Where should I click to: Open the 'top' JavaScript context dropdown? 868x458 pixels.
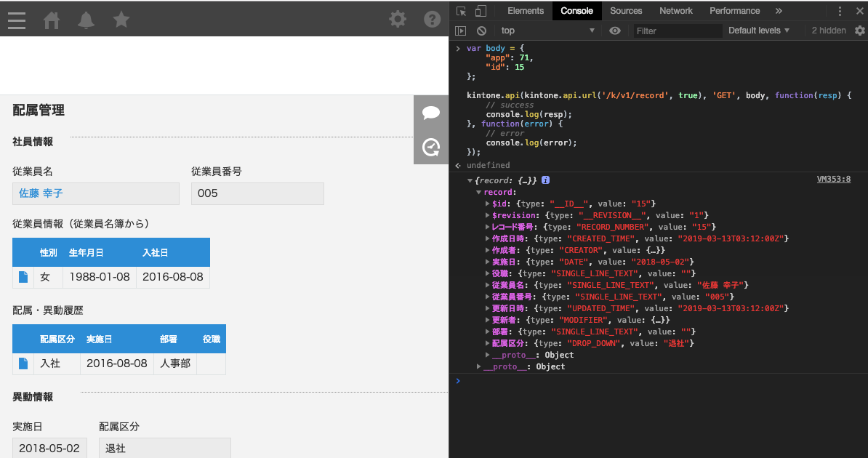coord(547,31)
